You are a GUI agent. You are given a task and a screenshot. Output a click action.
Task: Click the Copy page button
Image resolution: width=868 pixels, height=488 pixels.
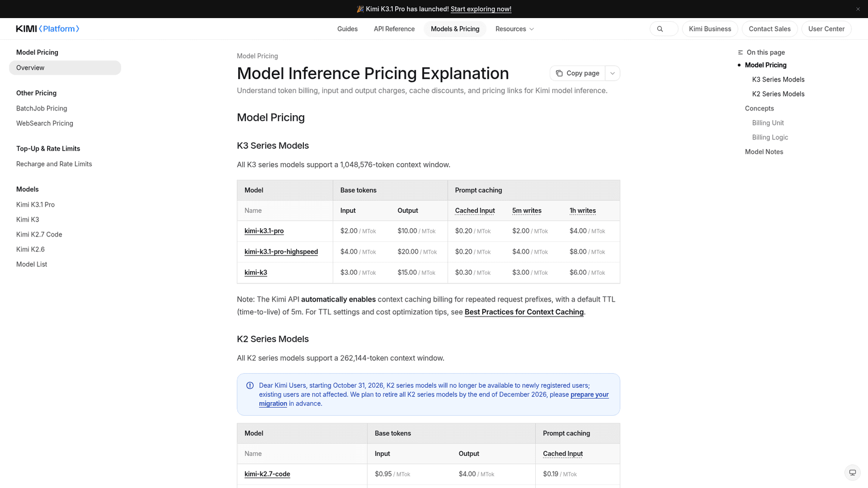click(578, 73)
